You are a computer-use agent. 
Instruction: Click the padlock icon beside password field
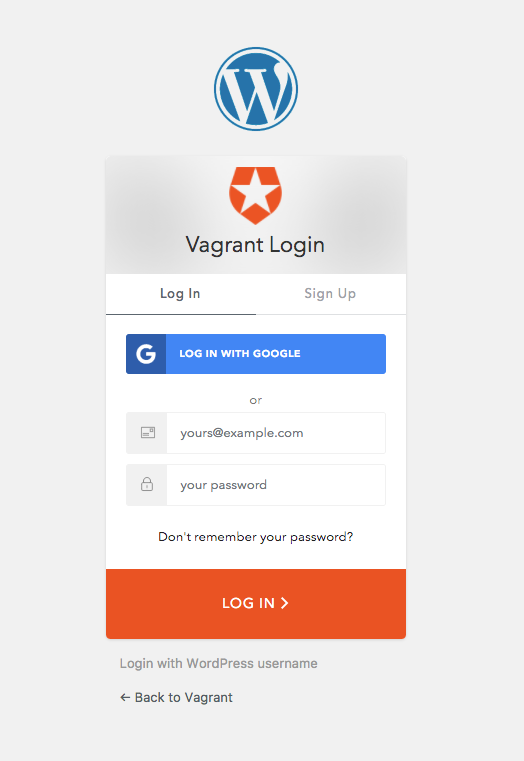147,484
